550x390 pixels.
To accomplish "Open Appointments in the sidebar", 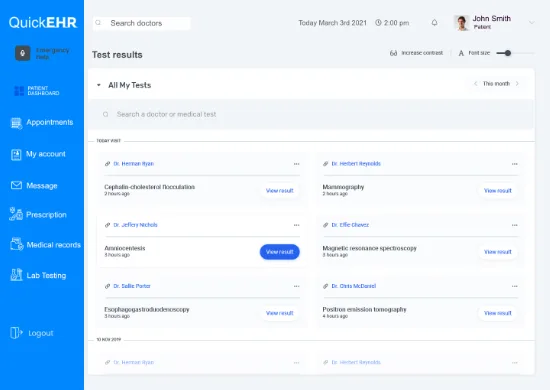I will point(50,122).
